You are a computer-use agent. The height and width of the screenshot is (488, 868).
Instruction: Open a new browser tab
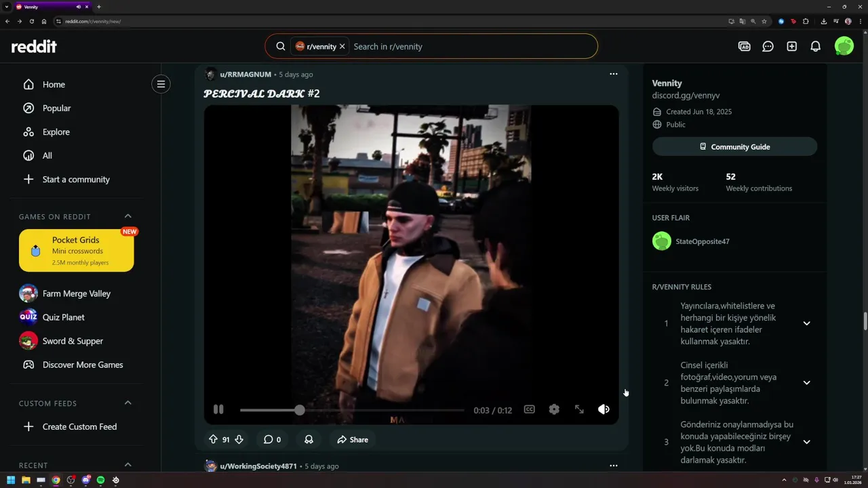[x=99, y=7]
